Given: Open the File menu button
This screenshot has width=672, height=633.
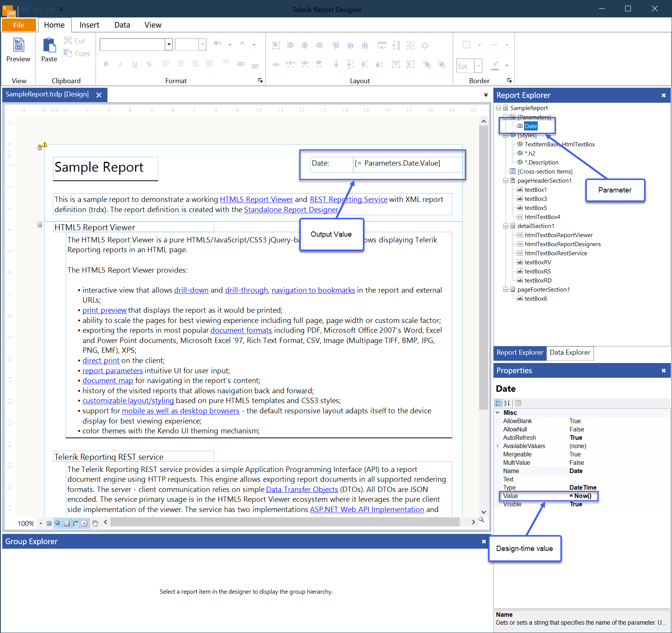Looking at the screenshot, I should pos(19,25).
